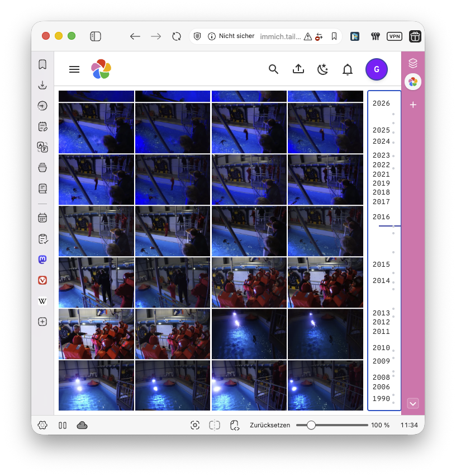Toggle dark theme with moon icon
456x476 pixels.
[322, 69]
